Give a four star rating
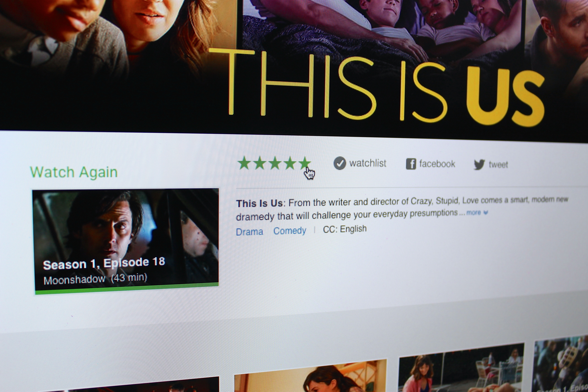Viewport: 588px width, 392px height. coord(290,163)
